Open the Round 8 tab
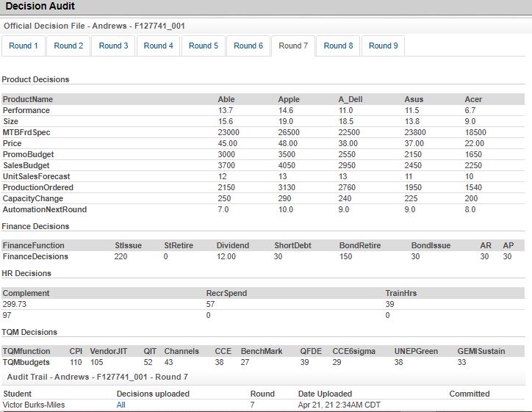This screenshot has width=532, height=412. click(x=338, y=46)
